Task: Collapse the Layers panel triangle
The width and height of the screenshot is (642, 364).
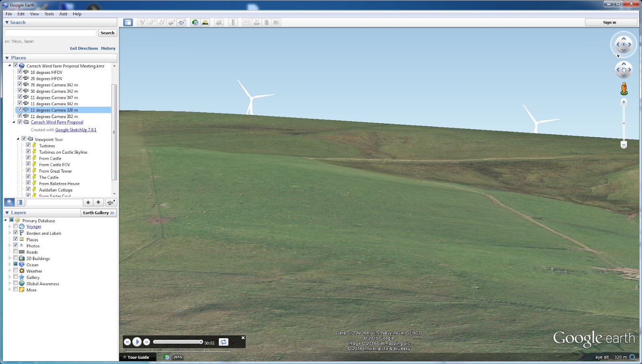Action: pos(7,213)
